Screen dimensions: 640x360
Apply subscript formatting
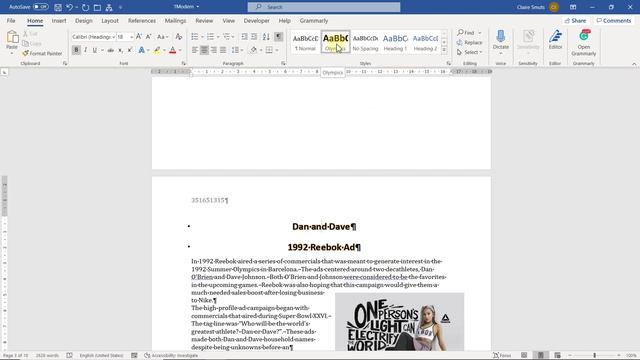(120, 50)
